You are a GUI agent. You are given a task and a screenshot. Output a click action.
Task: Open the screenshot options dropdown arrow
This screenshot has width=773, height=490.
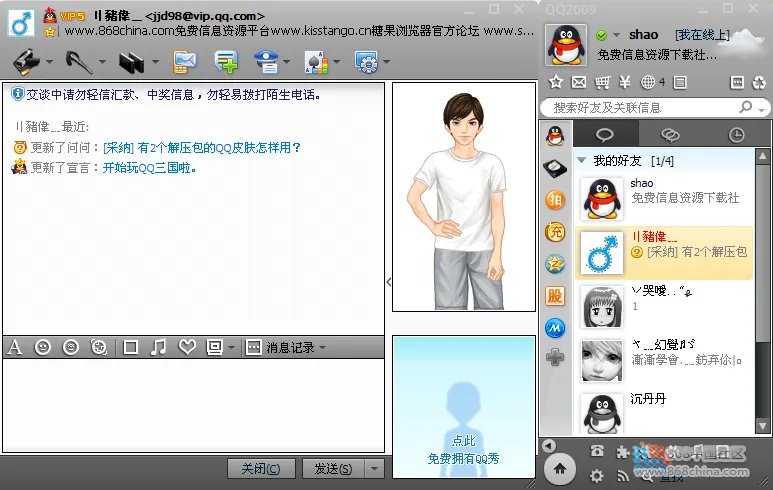(x=231, y=348)
